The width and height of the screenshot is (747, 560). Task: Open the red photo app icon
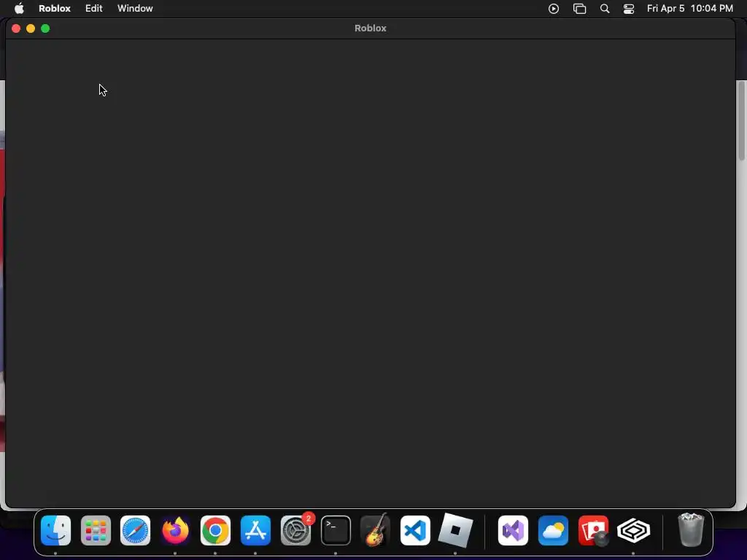tap(593, 531)
